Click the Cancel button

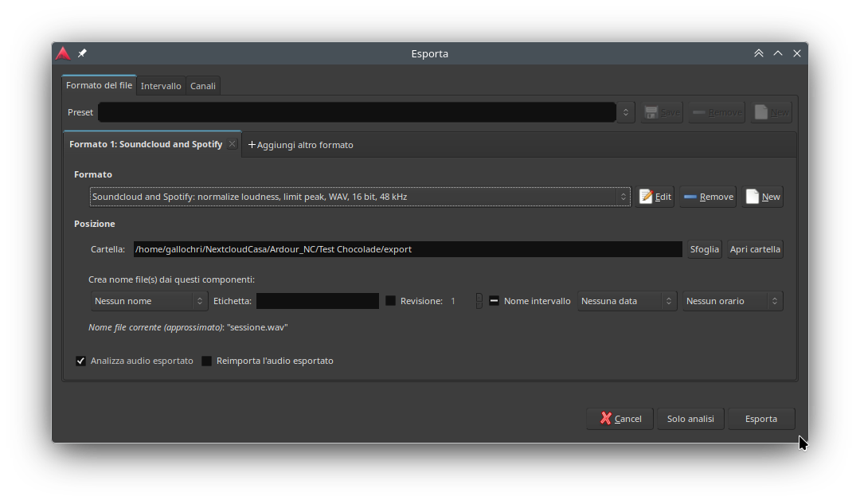coord(620,419)
